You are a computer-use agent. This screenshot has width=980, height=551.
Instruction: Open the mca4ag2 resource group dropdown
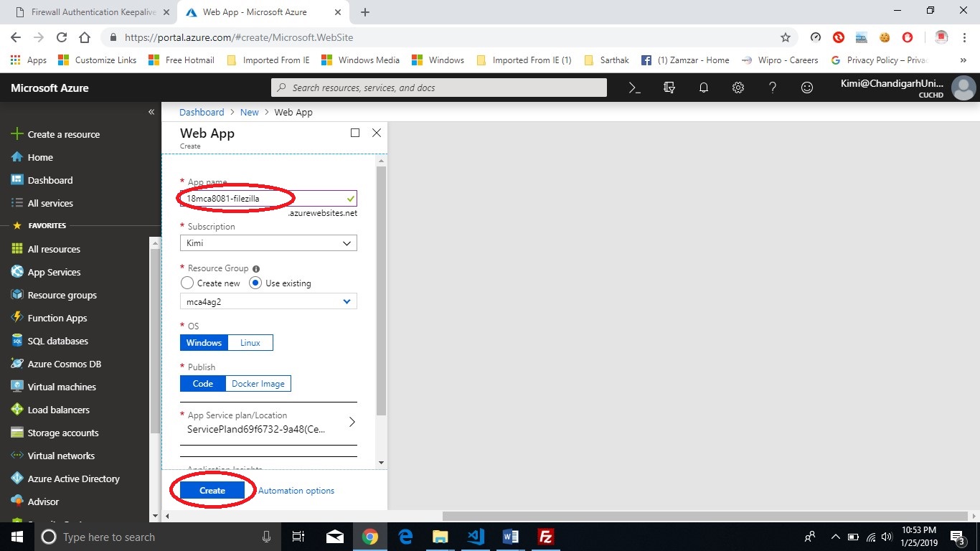268,302
